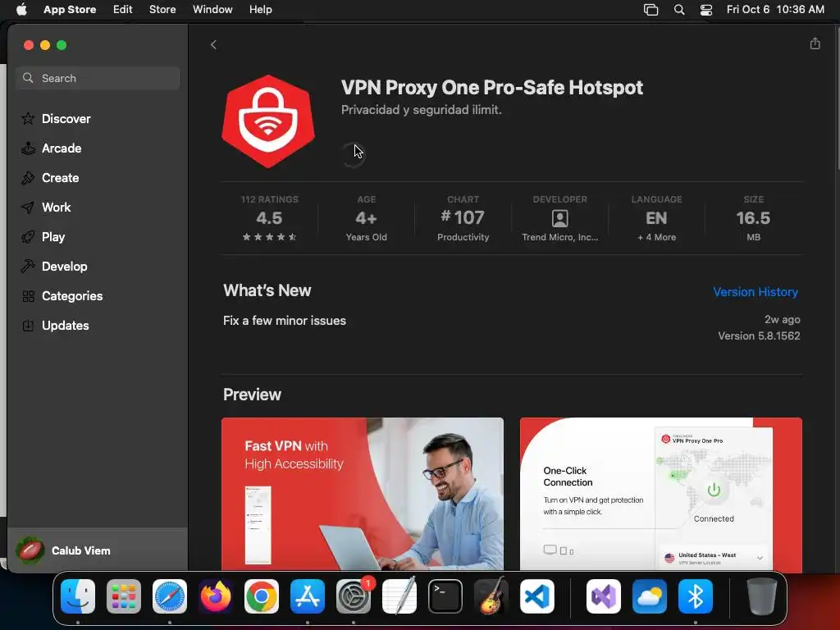Screen dimensions: 840x630
Task: Open the Window menu
Action: 212,10
